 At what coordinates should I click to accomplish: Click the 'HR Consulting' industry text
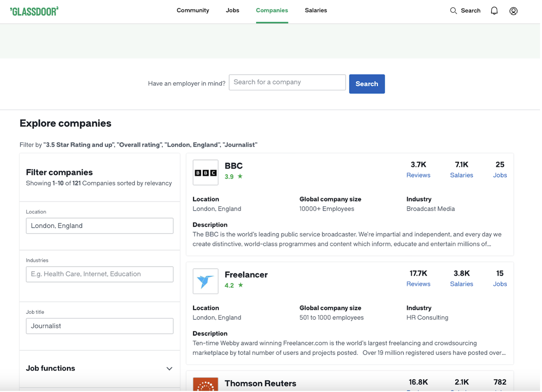tap(428, 318)
